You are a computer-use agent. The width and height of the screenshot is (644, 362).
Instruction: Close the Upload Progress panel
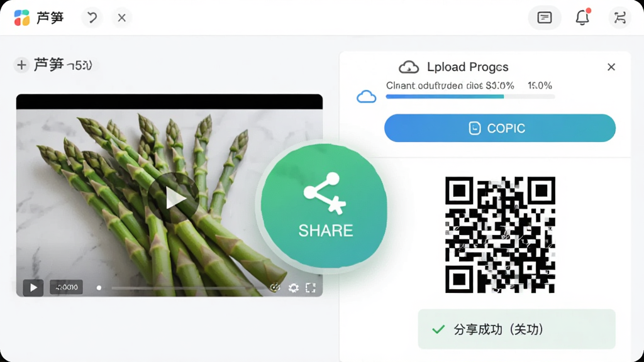coord(611,67)
